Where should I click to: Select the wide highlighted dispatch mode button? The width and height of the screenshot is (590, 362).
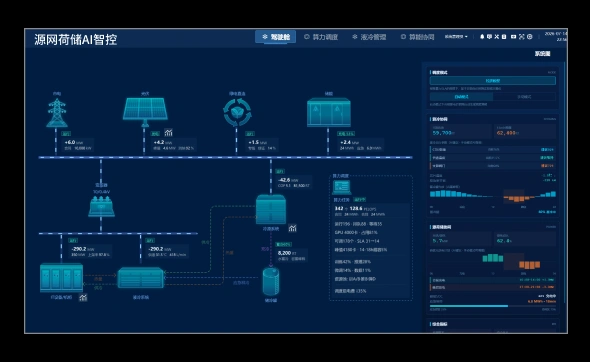493,81
